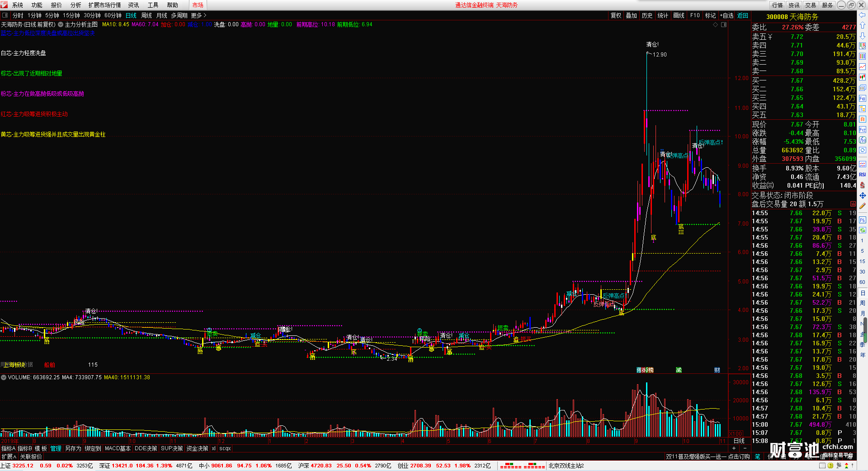
Task: Select the 日 period in right sidebar
Action: pos(863,293)
